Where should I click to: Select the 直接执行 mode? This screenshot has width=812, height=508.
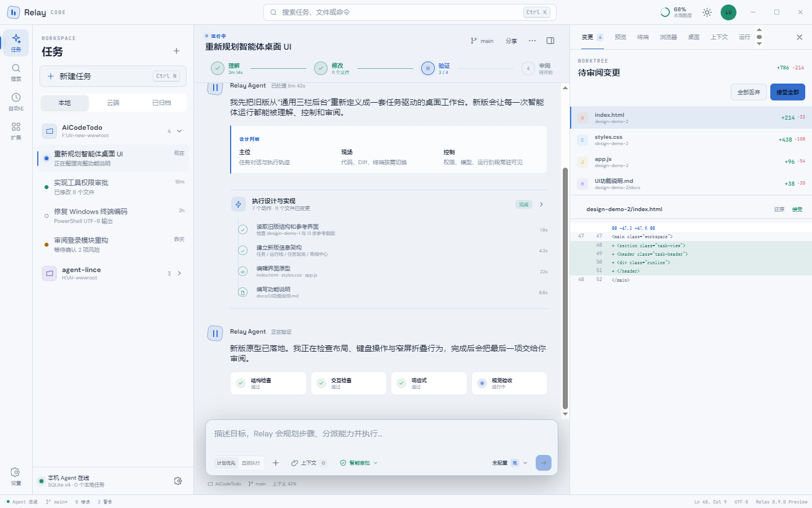[251, 463]
